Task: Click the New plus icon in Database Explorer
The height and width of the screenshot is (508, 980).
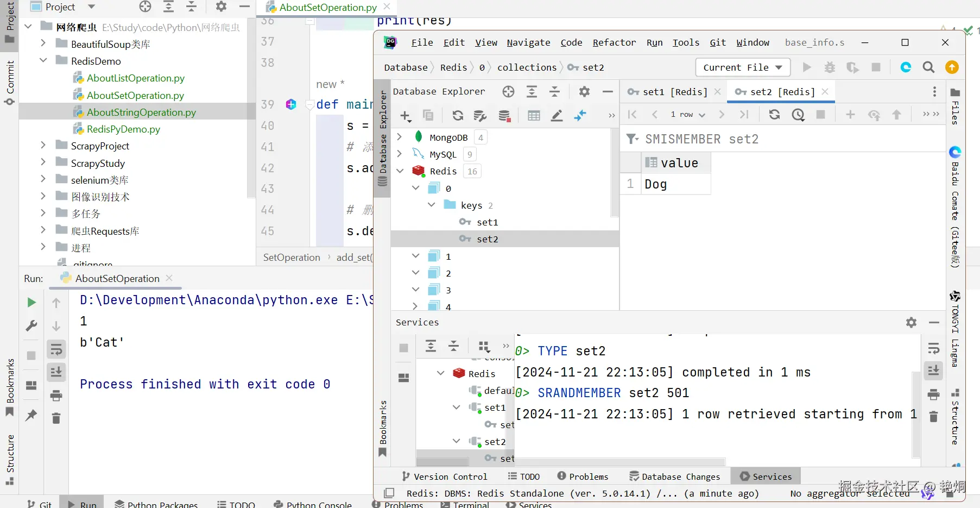Action: [x=406, y=115]
